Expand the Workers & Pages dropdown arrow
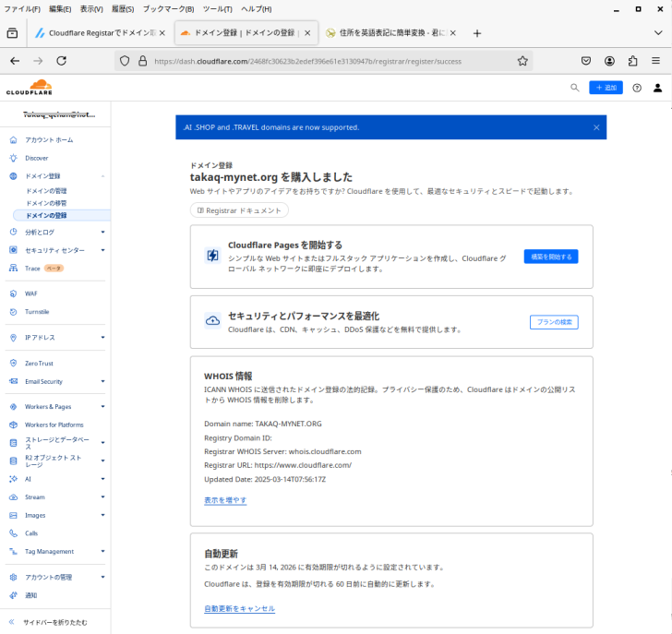Viewport: 672px width, 634px height. [102, 407]
